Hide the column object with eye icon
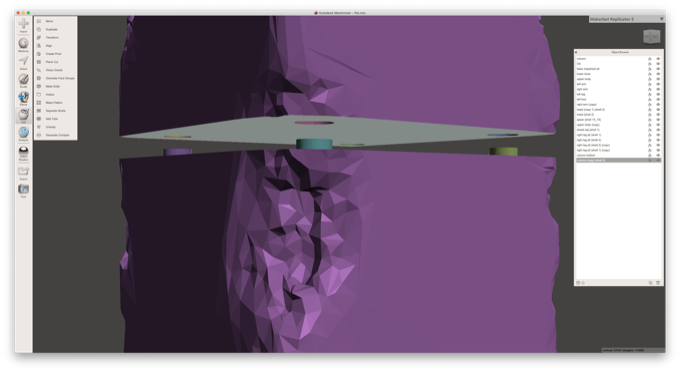680x372 pixels. tap(658, 59)
